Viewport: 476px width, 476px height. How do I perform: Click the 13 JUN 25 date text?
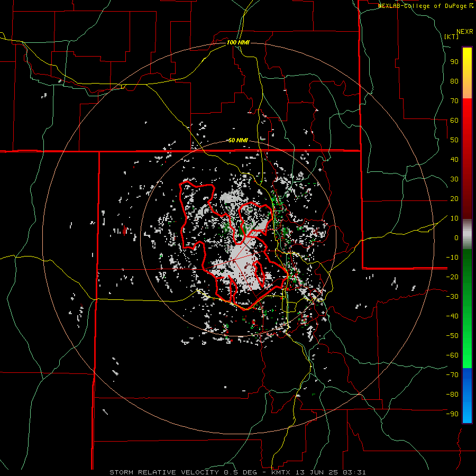pyautogui.click(x=317, y=472)
